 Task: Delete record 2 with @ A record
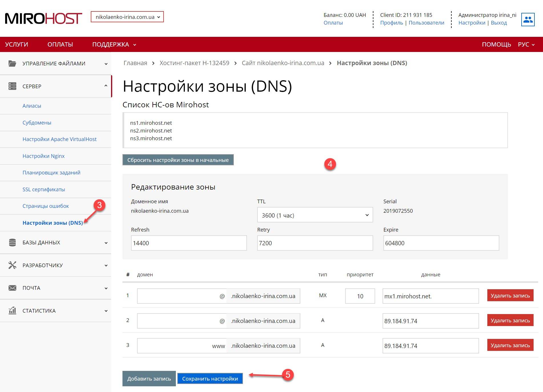coord(510,320)
